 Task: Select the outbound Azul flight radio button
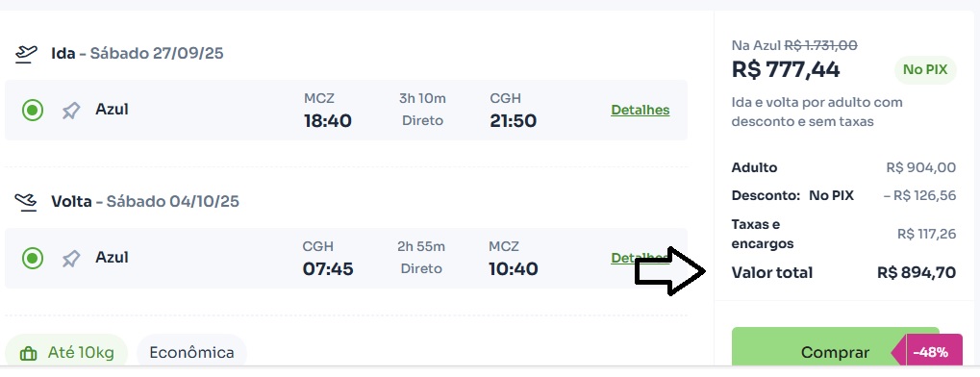pyautogui.click(x=33, y=111)
